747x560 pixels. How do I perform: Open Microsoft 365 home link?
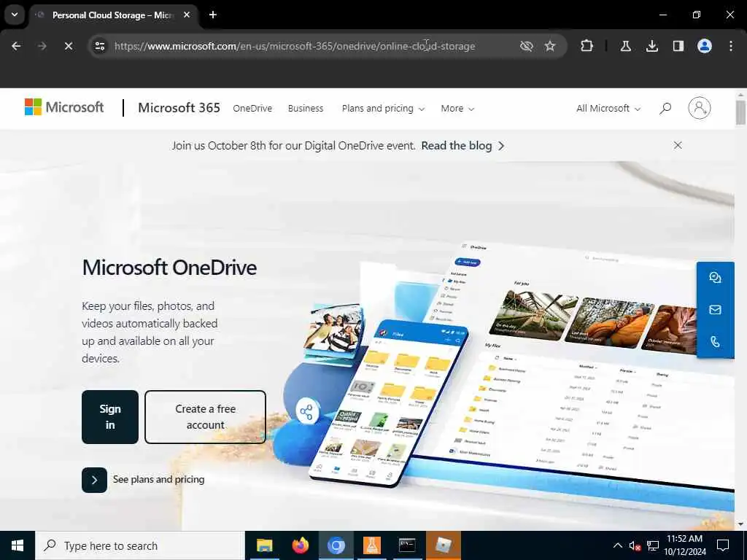point(179,108)
